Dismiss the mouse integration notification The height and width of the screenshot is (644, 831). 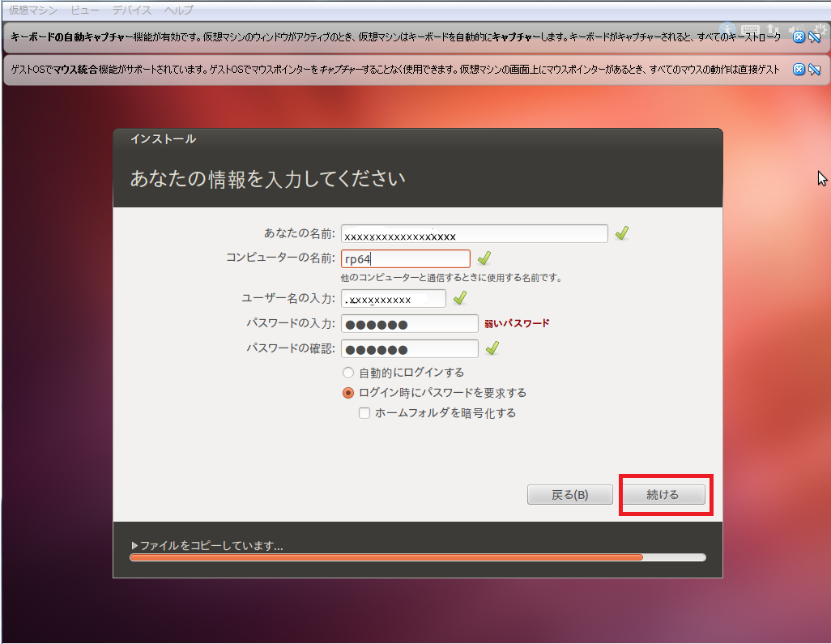click(798, 70)
